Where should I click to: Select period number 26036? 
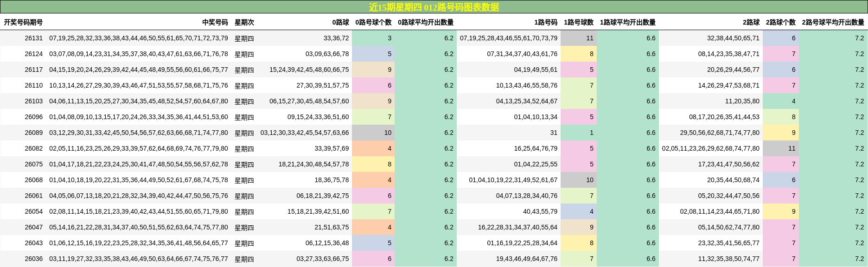[34, 259]
